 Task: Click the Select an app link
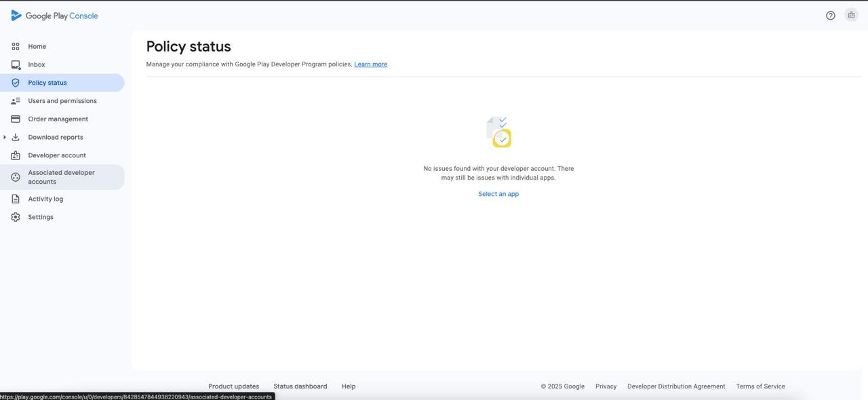click(x=498, y=194)
